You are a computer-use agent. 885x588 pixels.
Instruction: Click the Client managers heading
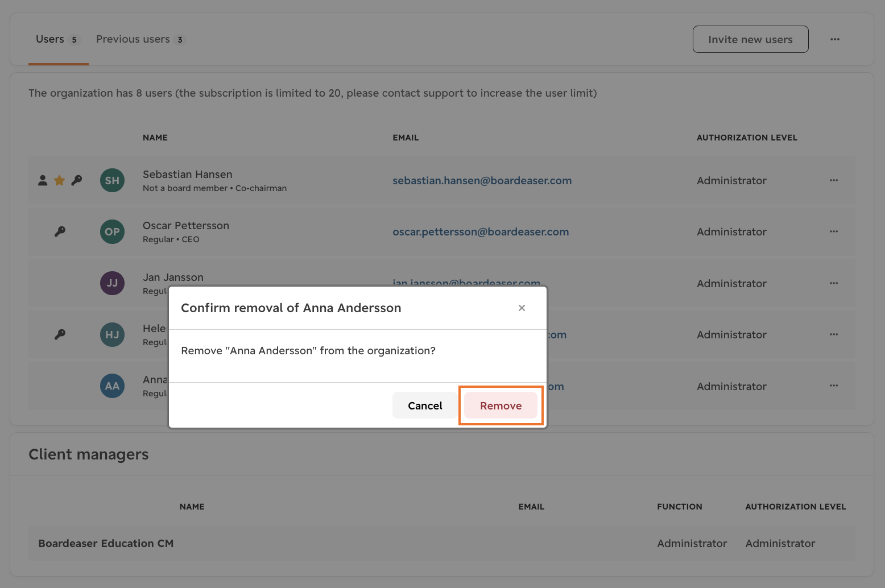(89, 454)
